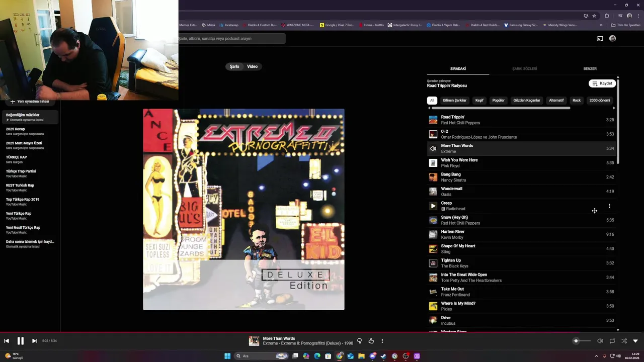Viewport: 644px width, 362px height.
Task: Play Wish You Were Here by Pink Floyd
Action: point(521,163)
